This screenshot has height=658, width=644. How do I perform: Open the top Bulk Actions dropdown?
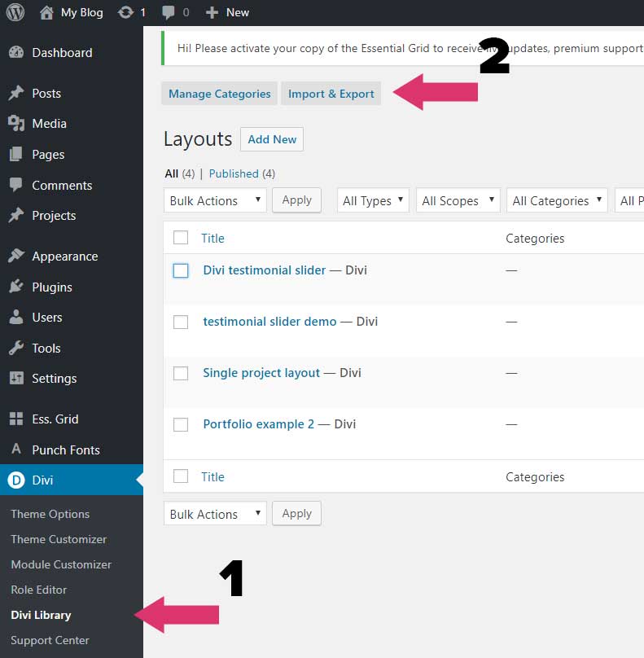(x=215, y=200)
